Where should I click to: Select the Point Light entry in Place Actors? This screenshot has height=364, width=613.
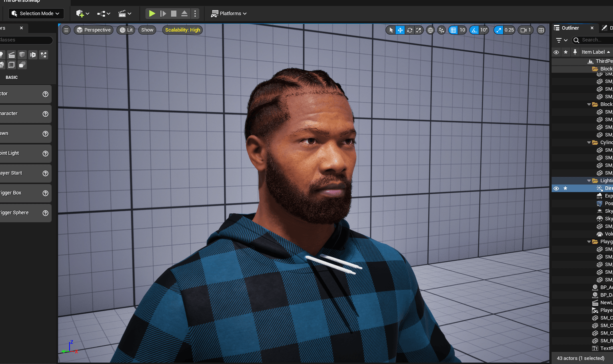pos(25,153)
